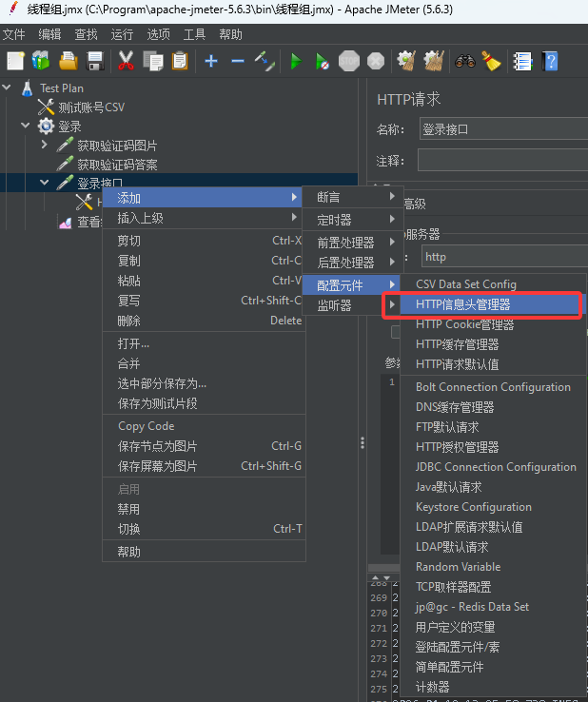Collapse the 登录 thread group node
Image resolution: width=588 pixels, height=702 pixels.
coord(26,126)
